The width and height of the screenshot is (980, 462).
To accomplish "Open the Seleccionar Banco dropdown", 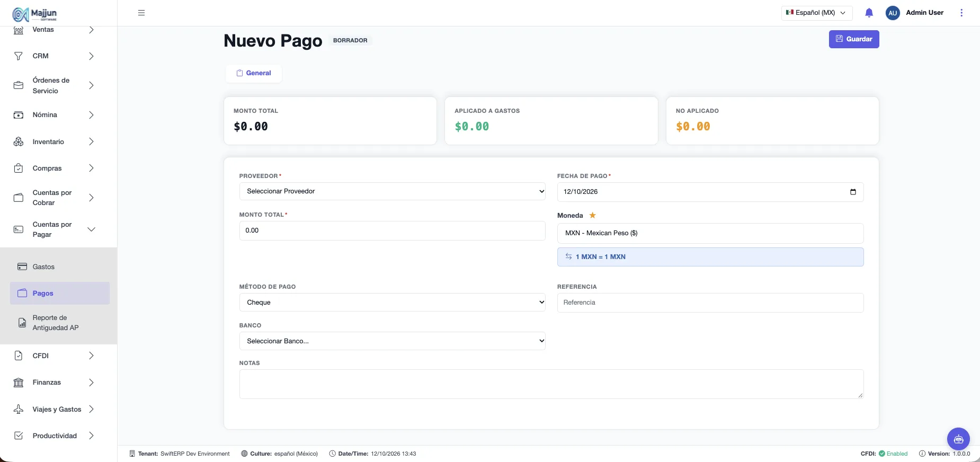I will (x=392, y=341).
